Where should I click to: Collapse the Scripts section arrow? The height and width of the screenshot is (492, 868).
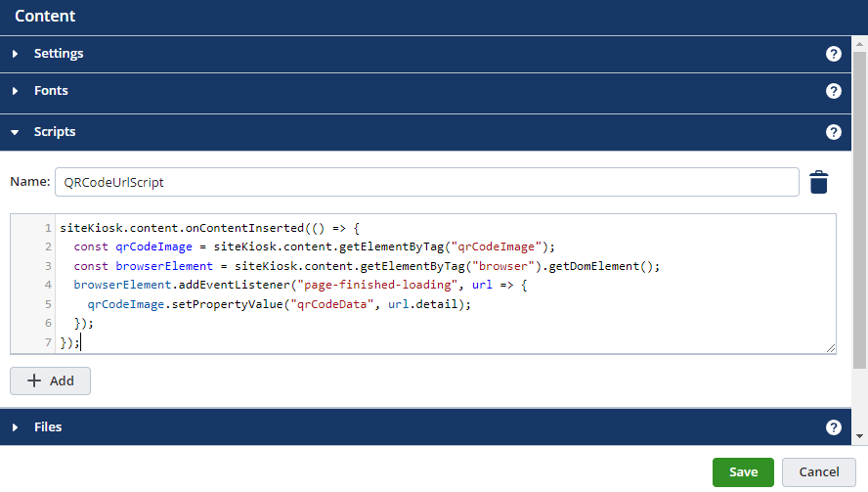[x=16, y=132]
